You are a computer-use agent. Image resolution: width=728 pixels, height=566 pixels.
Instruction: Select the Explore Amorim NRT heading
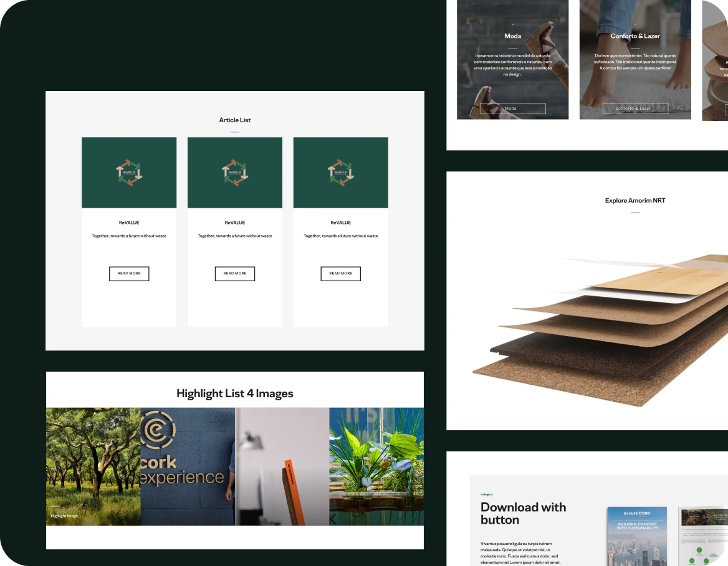[x=635, y=200]
